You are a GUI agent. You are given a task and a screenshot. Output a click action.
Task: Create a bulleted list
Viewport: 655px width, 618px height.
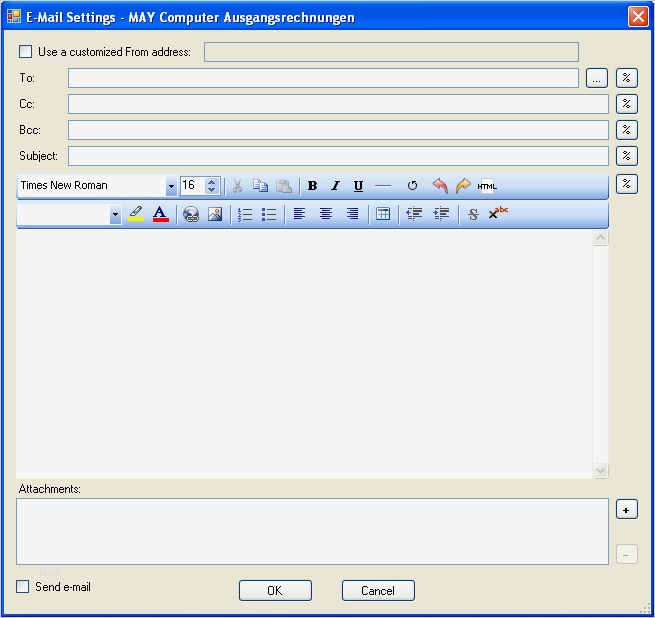[x=269, y=214]
